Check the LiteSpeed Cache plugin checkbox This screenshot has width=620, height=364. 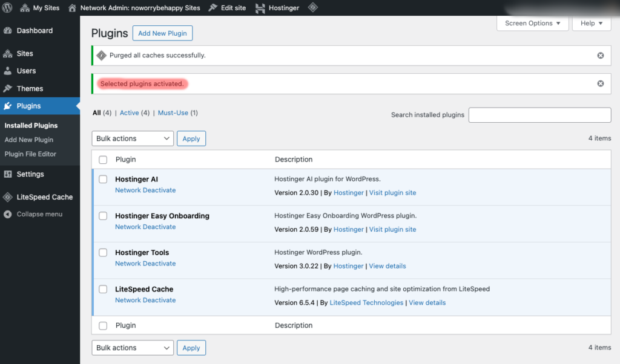(103, 290)
